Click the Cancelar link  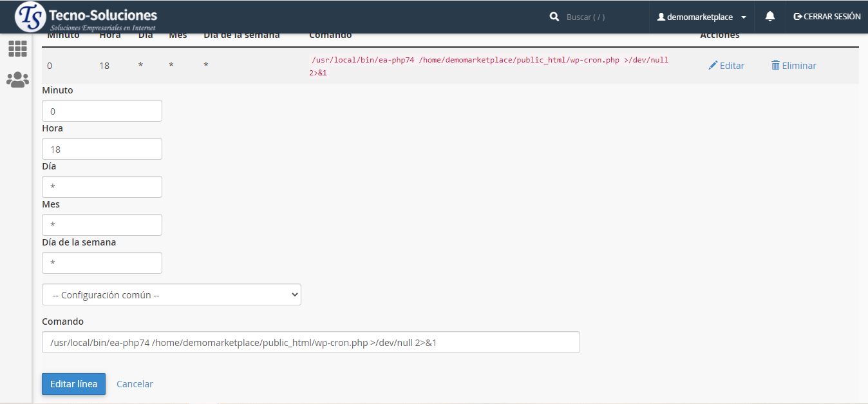(135, 384)
